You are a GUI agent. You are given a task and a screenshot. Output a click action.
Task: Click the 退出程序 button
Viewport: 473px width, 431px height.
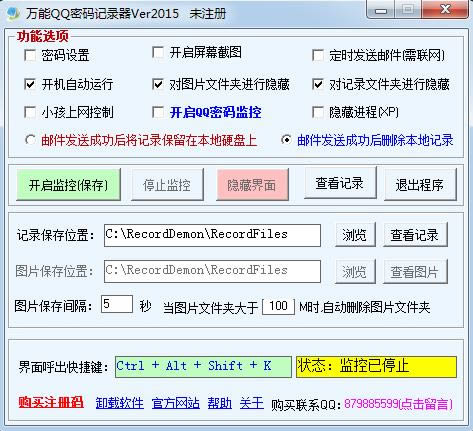[x=420, y=185]
